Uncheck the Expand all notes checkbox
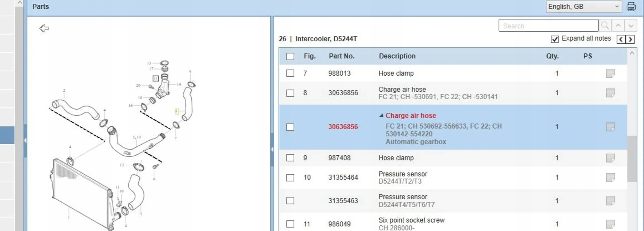The image size is (644, 231). tap(555, 39)
